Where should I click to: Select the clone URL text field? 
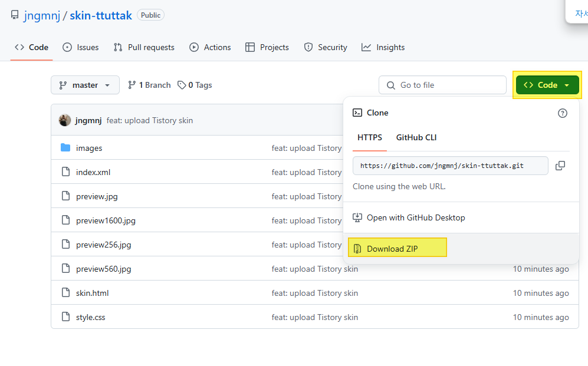[451, 166]
